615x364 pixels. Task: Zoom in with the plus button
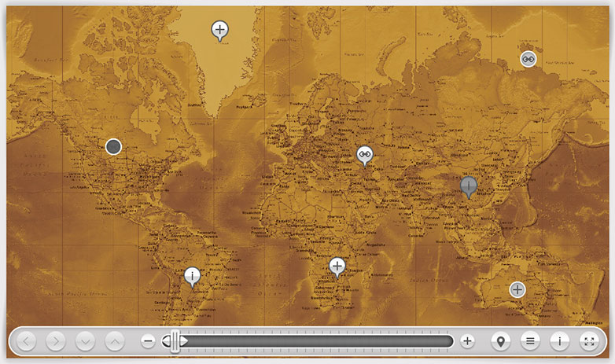(x=467, y=341)
